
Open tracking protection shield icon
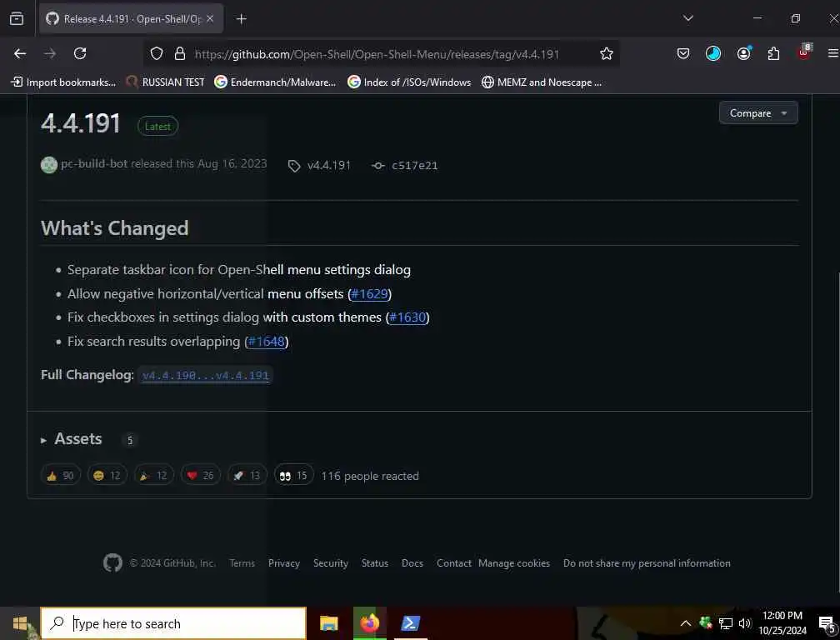click(x=157, y=53)
